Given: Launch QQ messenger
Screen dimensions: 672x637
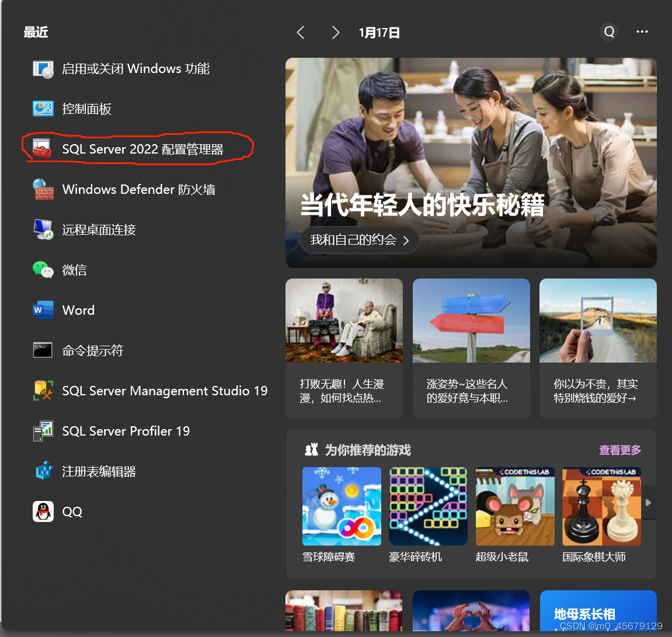Looking at the screenshot, I should [72, 511].
